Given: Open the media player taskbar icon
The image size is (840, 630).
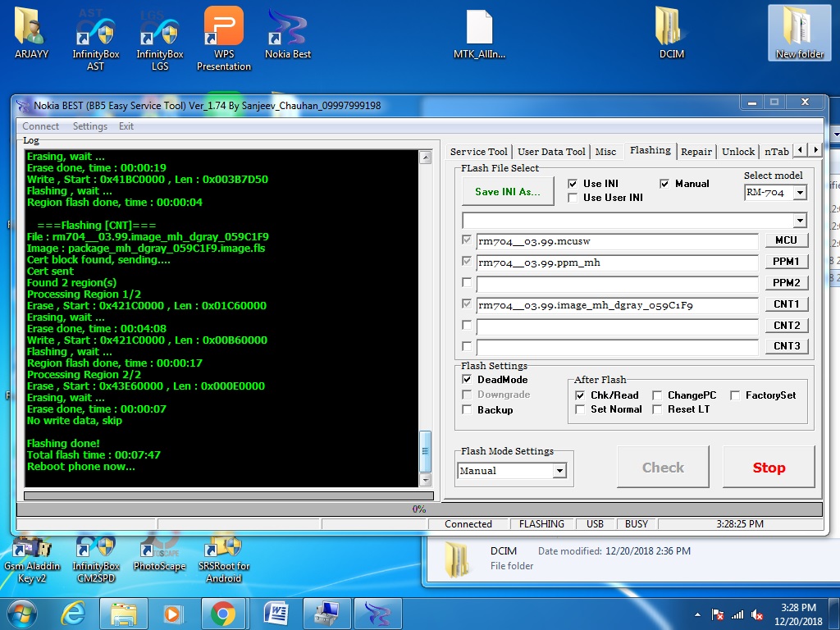Looking at the screenshot, I should tap(174, 614).
